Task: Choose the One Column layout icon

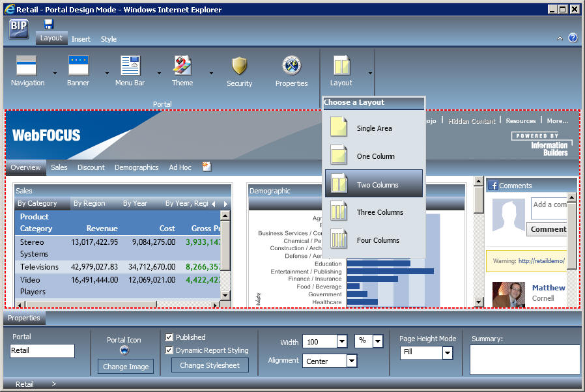Action: click(338, 155)
